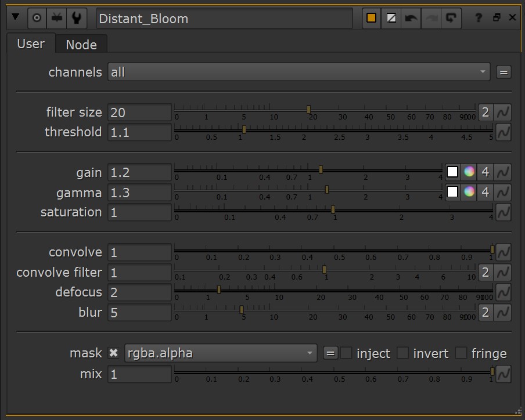
Task: Open the channels dropdown set to all
Action: tap(299, 72)
